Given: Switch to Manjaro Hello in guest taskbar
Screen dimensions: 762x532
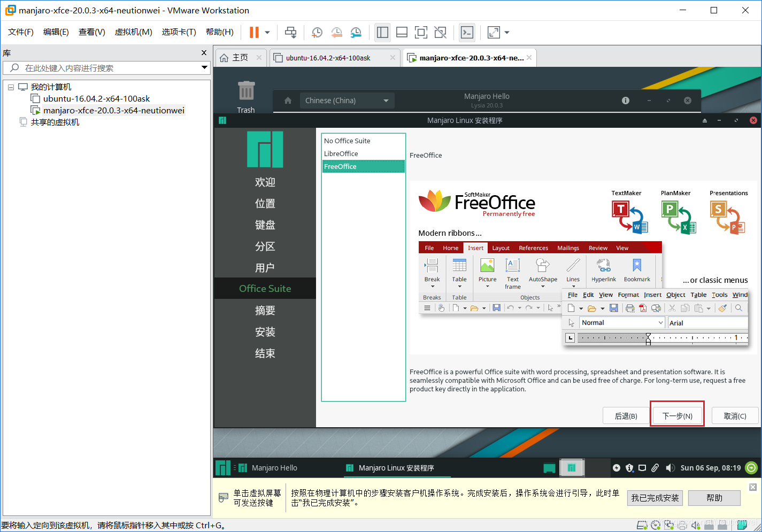Looking at the screenshot, I should pyautogui.click(x=268, y=468).
